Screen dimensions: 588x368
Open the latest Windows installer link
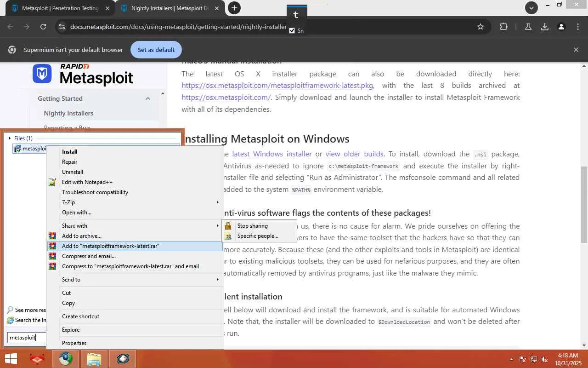coord(272,154)
